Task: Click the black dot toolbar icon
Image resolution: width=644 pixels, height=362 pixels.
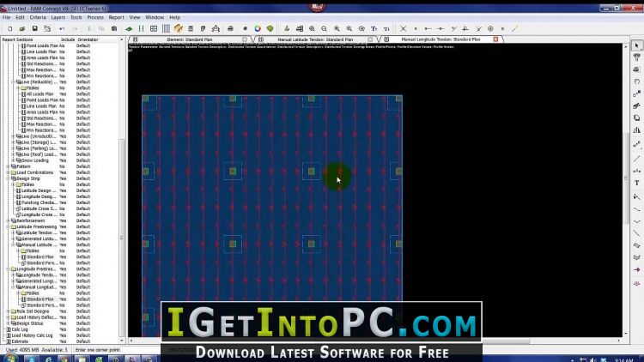Action: pos(246,28)
